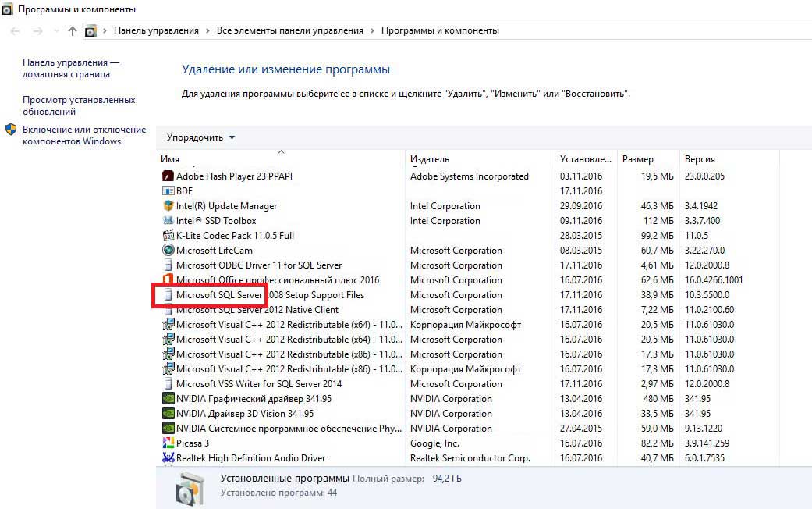Navigate to Панель управления breadcrumb
The height and width of the screenshot is (509, 812).
[x=156, y=31]
